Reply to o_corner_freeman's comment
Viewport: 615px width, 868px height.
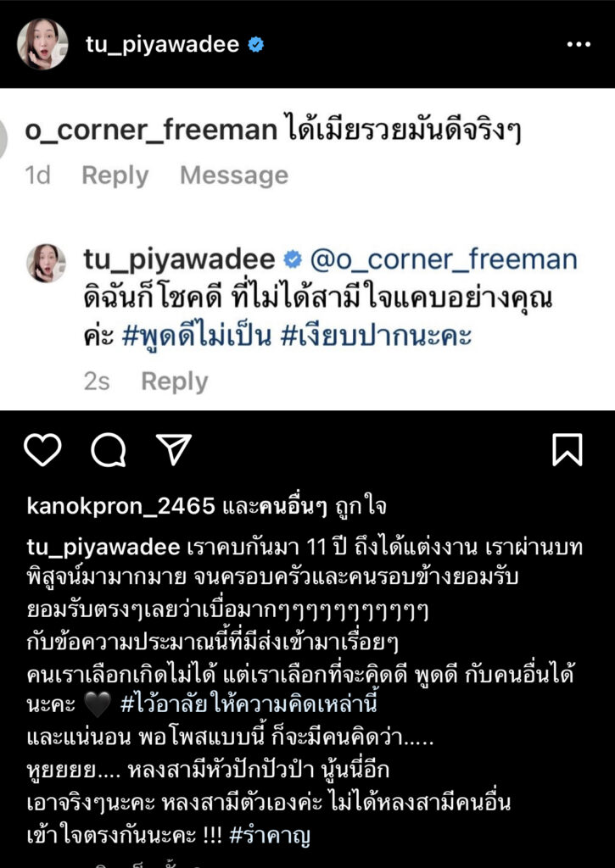pyautogui.click(x=115, y=175)
